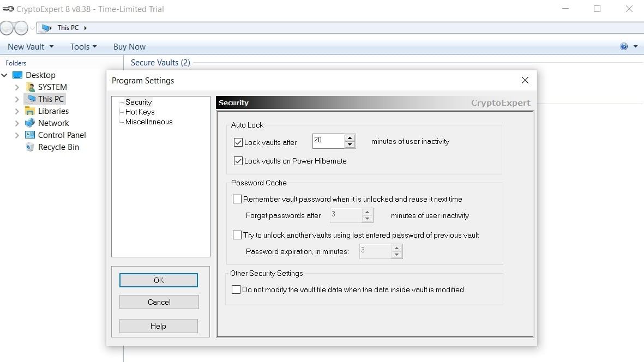The image size is (644, 362).
Task: Click the Recycle Bin icon
Action: point(29,147)
